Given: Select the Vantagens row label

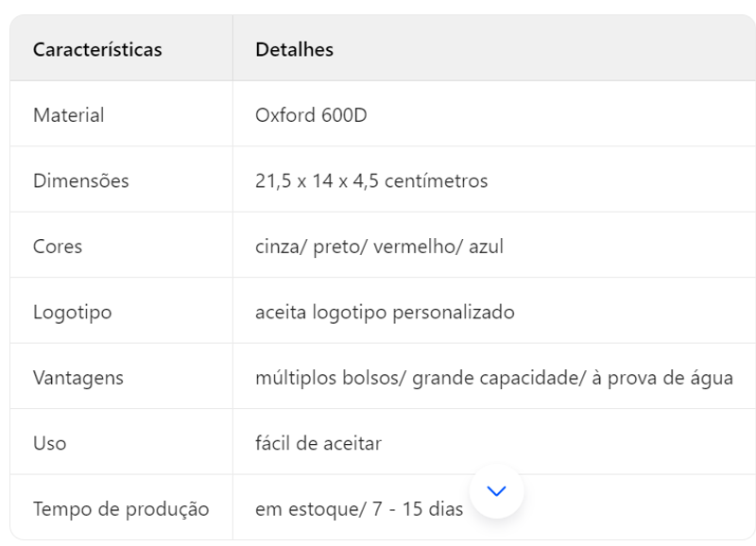Looking at the screenshot, I should pyautogui.click(x=78, y=378).
